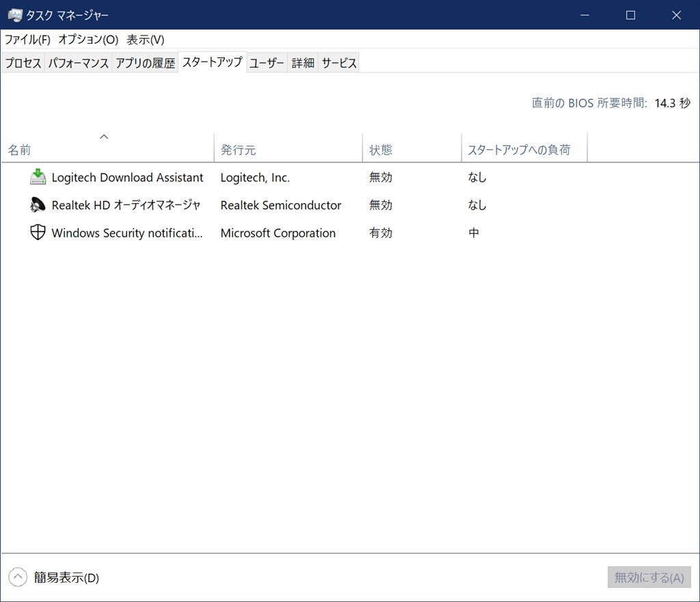Image resolution: width=700 pixels, height=602 pixels.
Task: Minimize the Task Manager window
Action: pyautogui.click(x=585, y=15)
